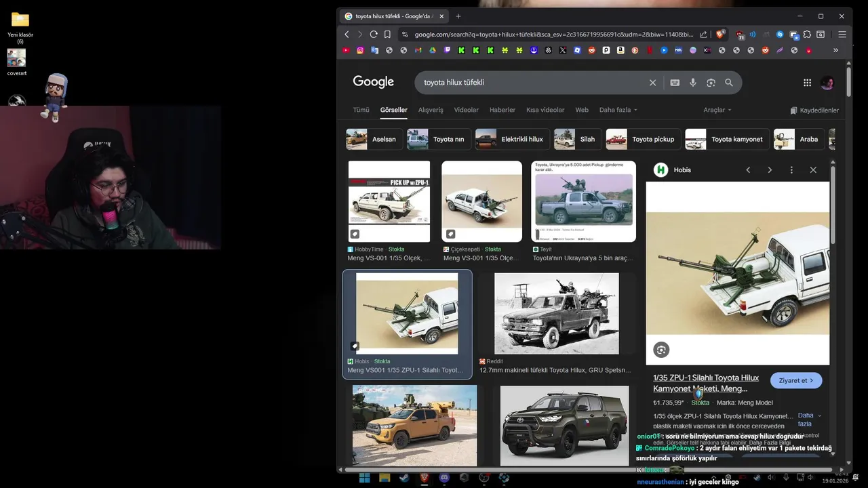The height and width of the screenshot is (488, 868).
Task: Open the Brave Shields lion icon
Action: [x=720, y=34]
